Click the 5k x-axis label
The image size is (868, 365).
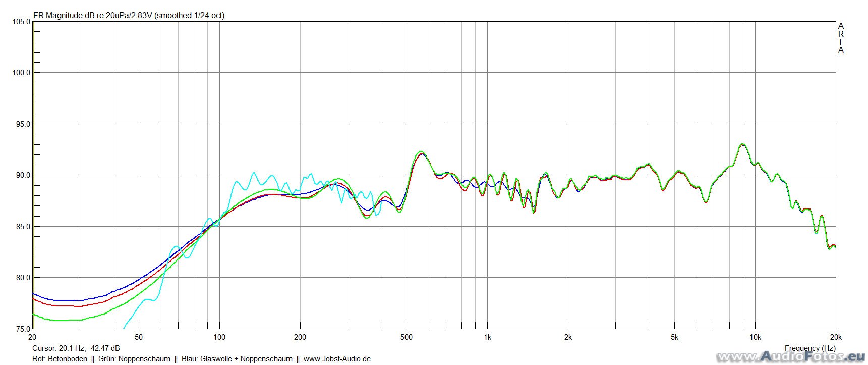pyautogui.click(x=674, y=337)
